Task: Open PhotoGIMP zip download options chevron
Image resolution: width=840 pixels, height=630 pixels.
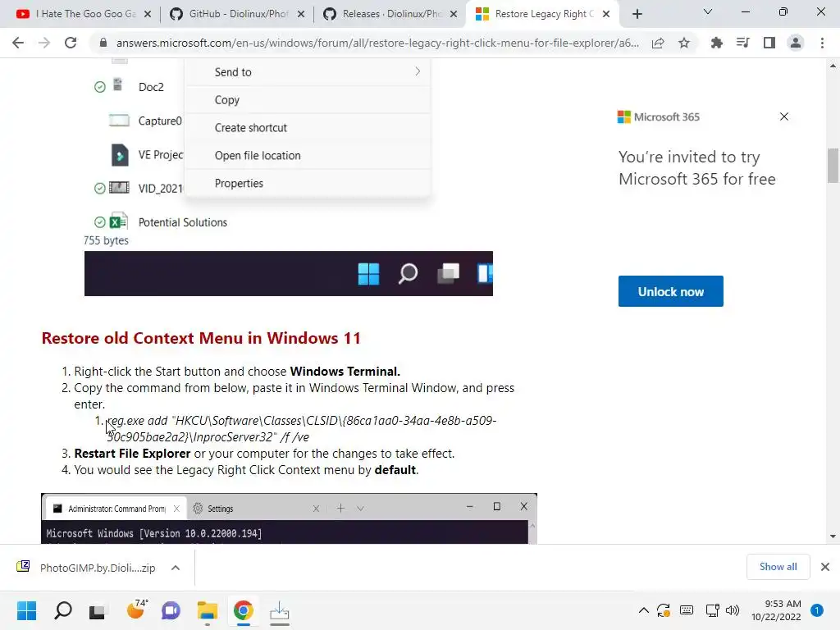Action: pos(176,568)
